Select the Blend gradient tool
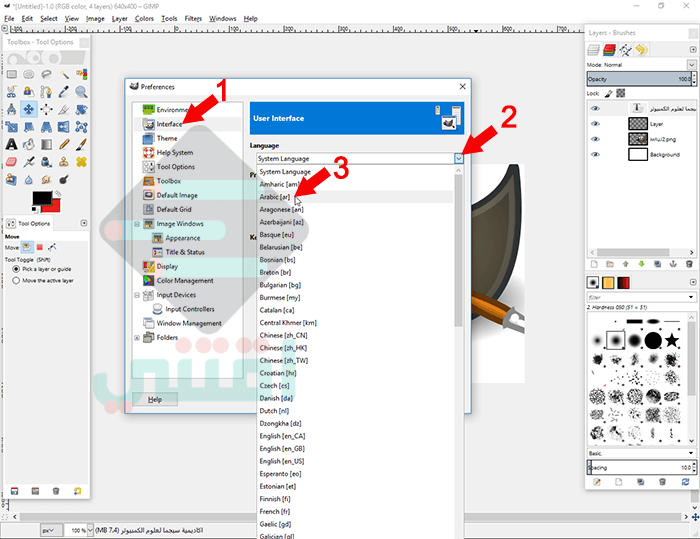 (46, 144)
